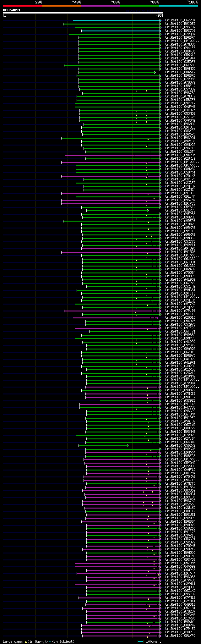Select the UniRef100_Q941F6 label

180,48
